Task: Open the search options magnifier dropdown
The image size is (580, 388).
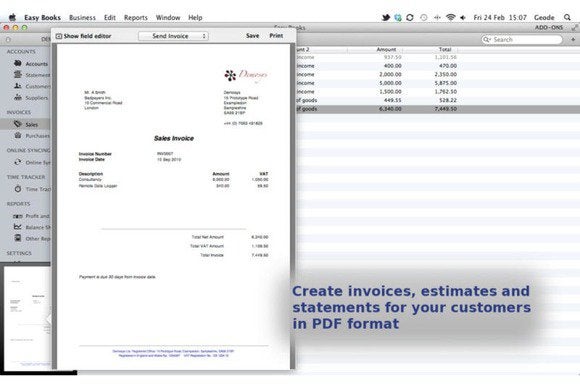Action: [x=487, y=39]
